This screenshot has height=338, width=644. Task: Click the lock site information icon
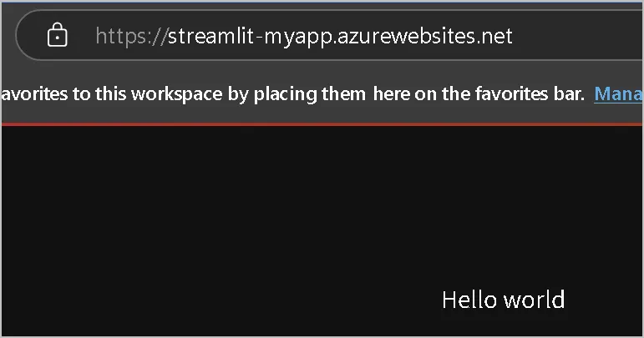pyautogui.click(x=57, y=36)
